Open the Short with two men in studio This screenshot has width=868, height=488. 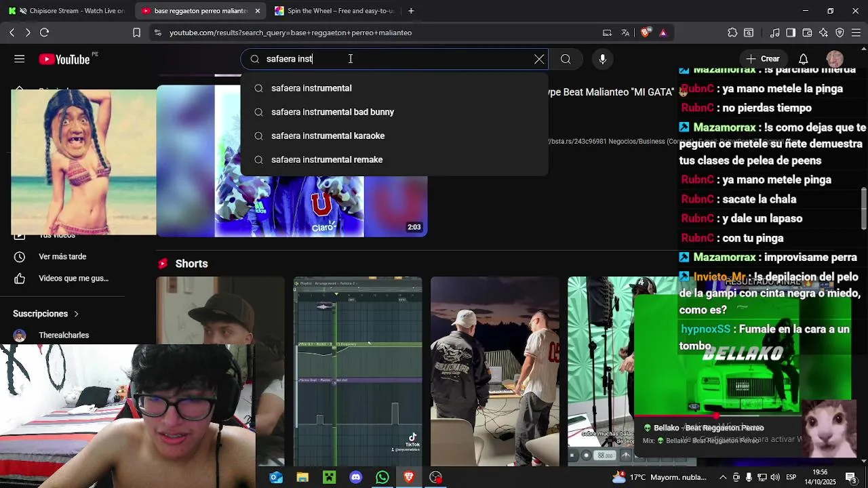tap(495, 371)
